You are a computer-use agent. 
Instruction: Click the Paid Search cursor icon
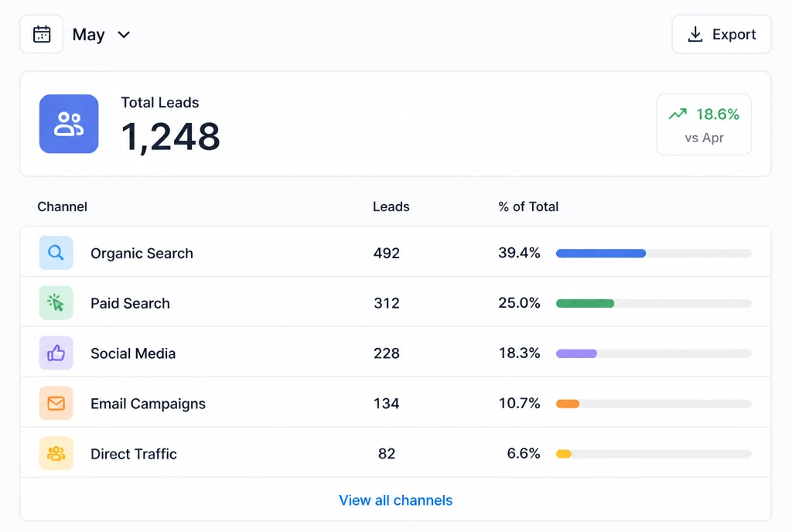[56, 303]
